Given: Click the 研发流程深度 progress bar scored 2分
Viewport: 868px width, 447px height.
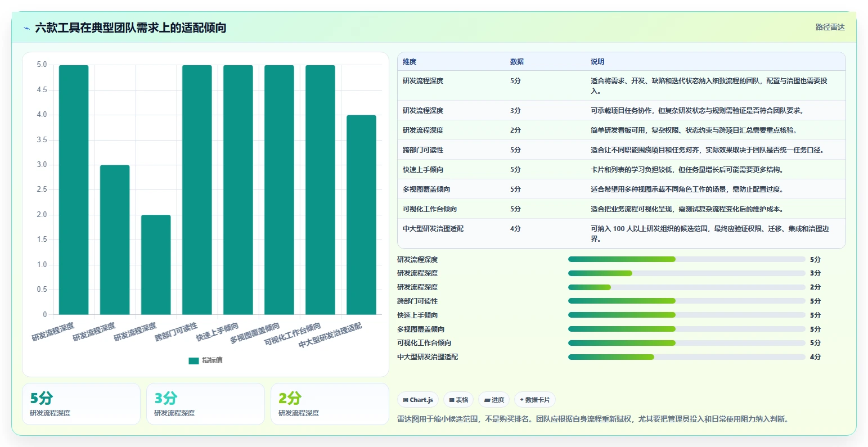Looking at the screenshot, I should click(686, 287).
